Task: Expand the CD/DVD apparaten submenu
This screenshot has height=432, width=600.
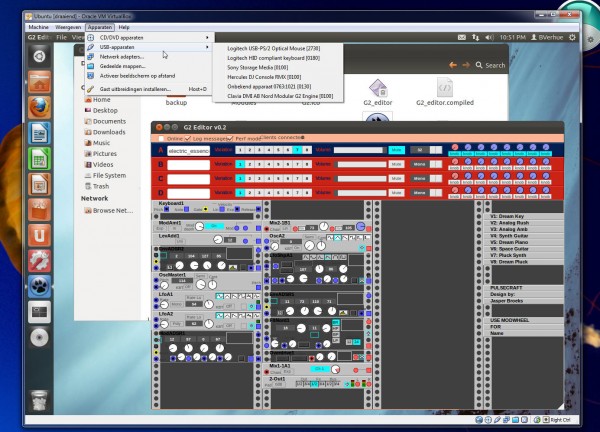Action: click(148, 37)
